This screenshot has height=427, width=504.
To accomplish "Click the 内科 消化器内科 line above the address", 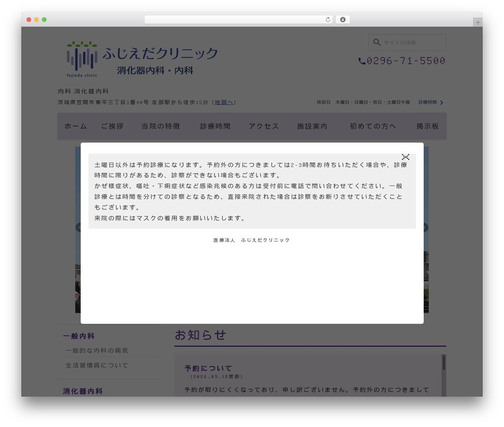I will point(83,91).
